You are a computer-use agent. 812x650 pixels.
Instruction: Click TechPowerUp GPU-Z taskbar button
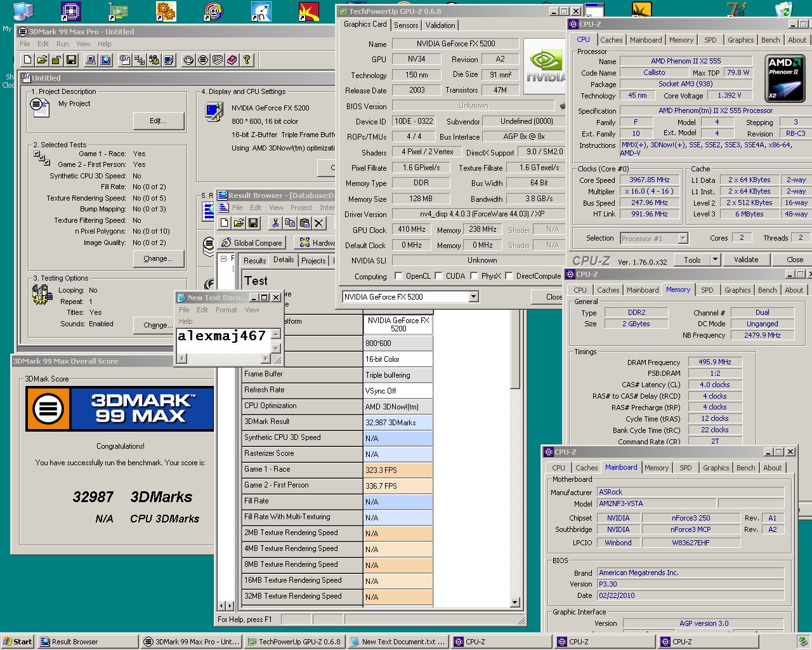295,642
